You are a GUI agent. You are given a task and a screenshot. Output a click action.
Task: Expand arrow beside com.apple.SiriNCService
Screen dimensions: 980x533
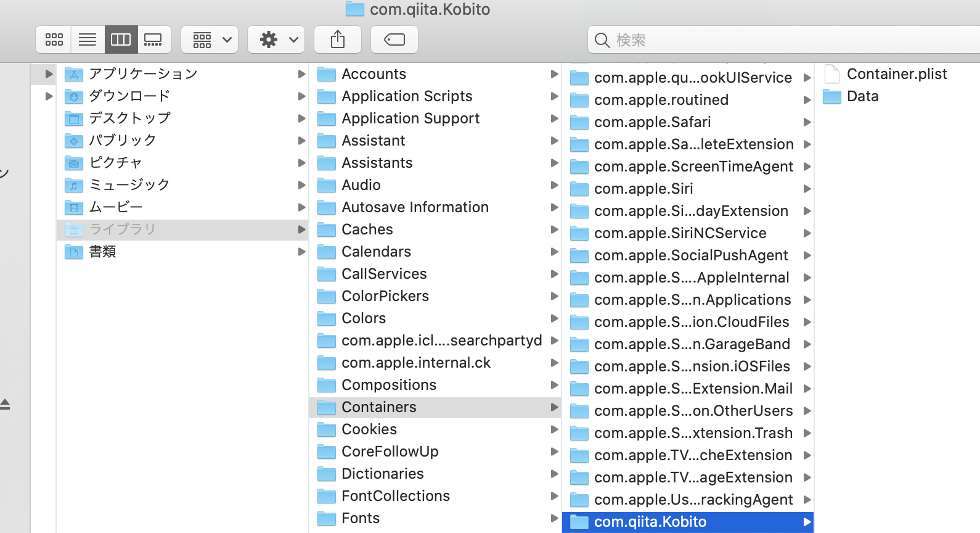pyautogui.click(x=807, y=233)
